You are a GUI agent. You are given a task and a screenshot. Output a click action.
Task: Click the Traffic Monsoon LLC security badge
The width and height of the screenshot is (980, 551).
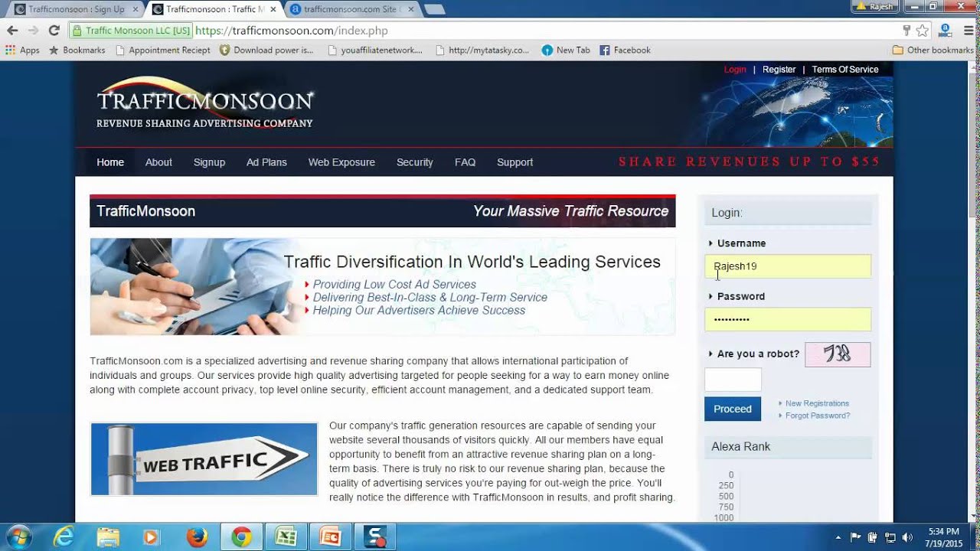tap(130, 31)
